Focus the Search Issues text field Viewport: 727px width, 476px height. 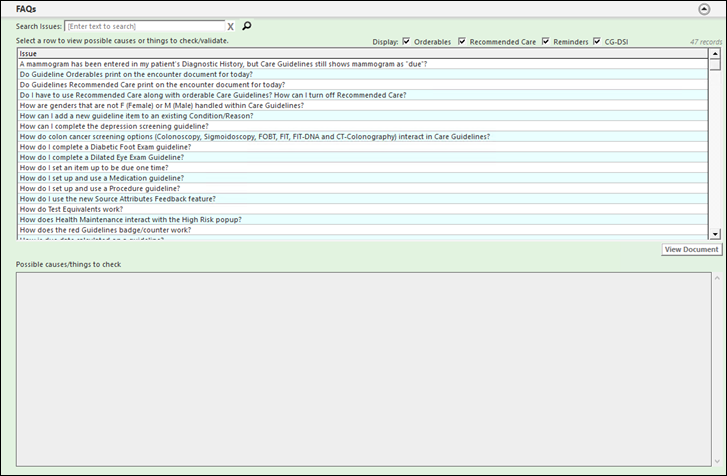144,26
